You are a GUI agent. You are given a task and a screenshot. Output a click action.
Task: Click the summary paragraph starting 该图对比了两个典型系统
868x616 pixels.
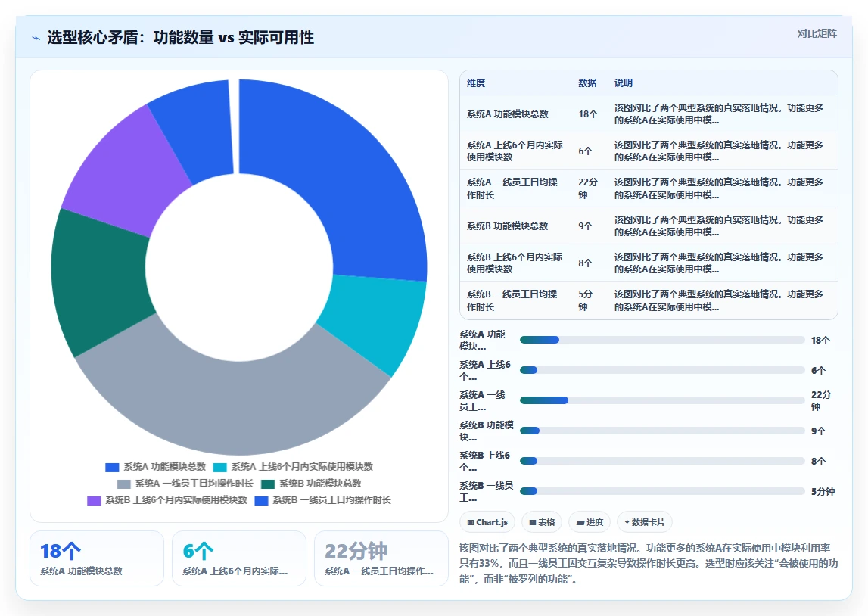(649, 564)
